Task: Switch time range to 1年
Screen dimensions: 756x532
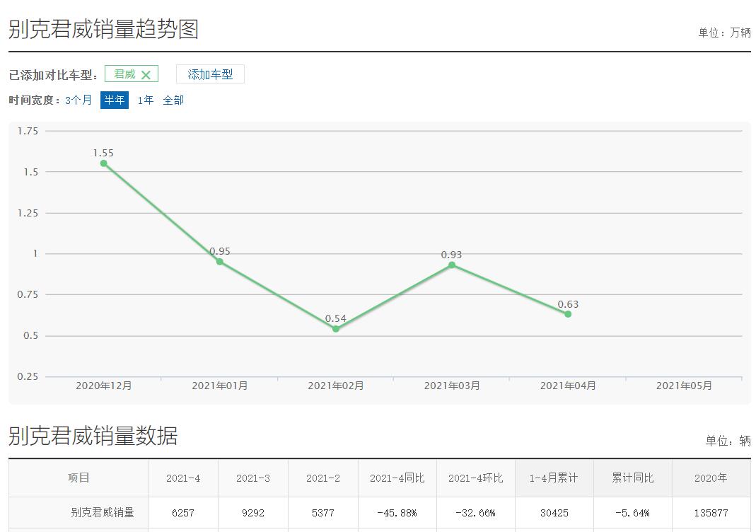Action: [145, 100]
